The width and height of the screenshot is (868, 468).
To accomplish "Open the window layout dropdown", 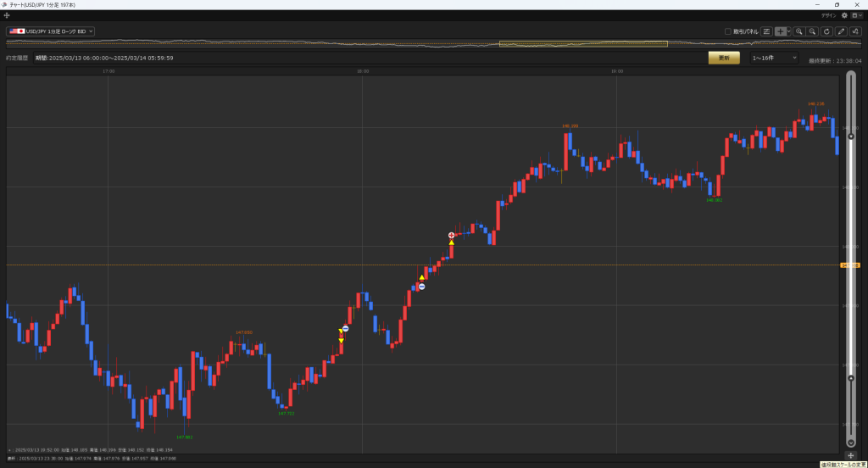I will tap(856, 15).
